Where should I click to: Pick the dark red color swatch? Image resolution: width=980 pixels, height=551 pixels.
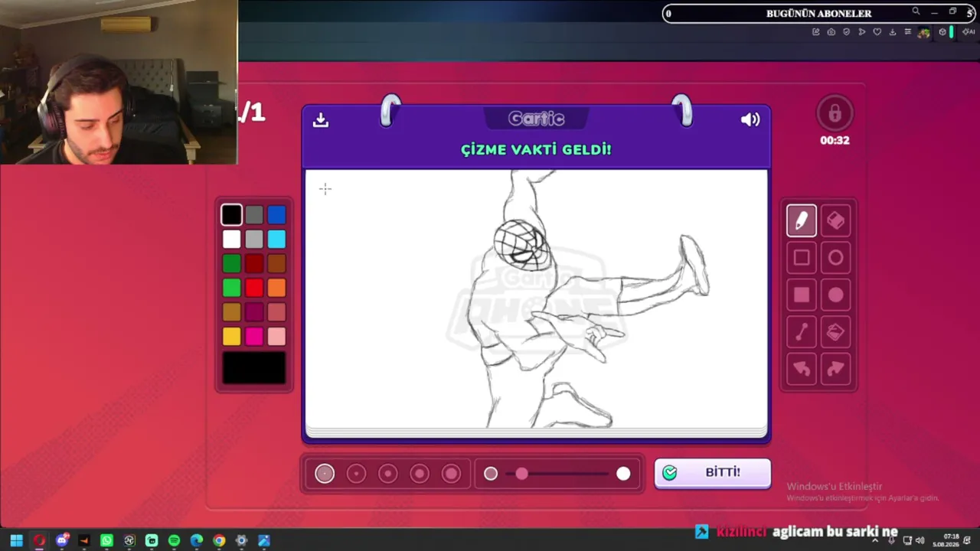[254, 264]
